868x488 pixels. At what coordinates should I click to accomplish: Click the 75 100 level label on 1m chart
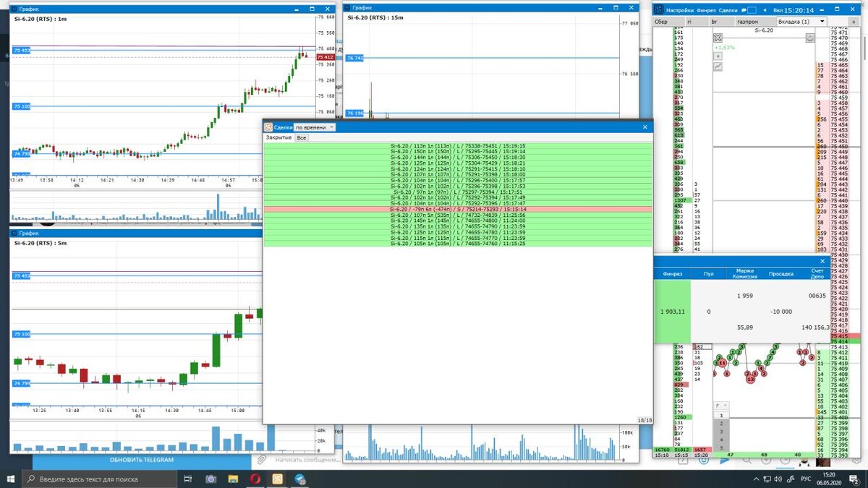[21, 106]
